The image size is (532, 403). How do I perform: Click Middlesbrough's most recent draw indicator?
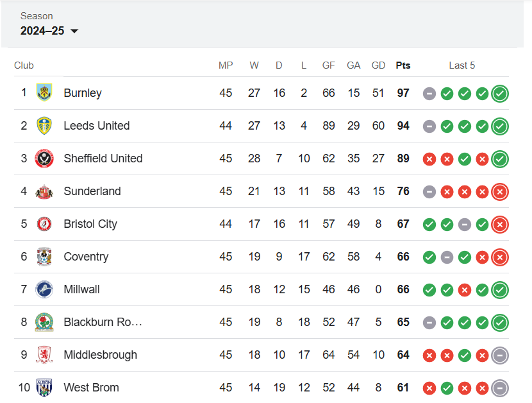(500, 356)
